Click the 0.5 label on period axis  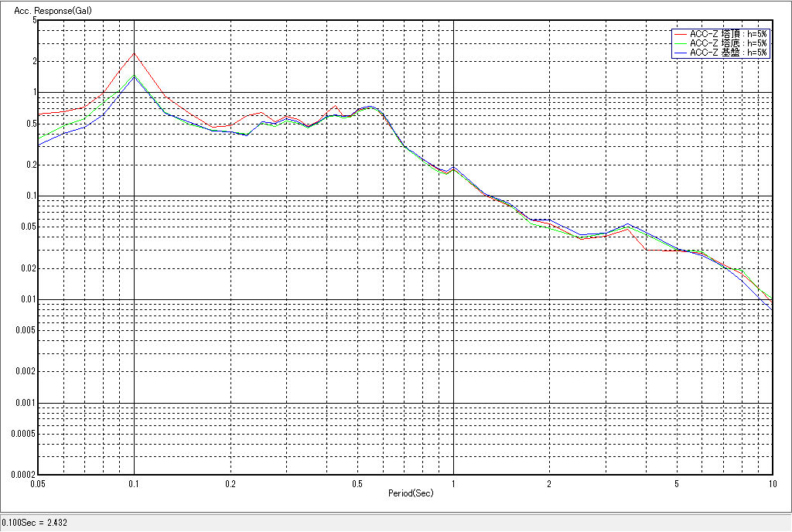click(x=357, y=483)
